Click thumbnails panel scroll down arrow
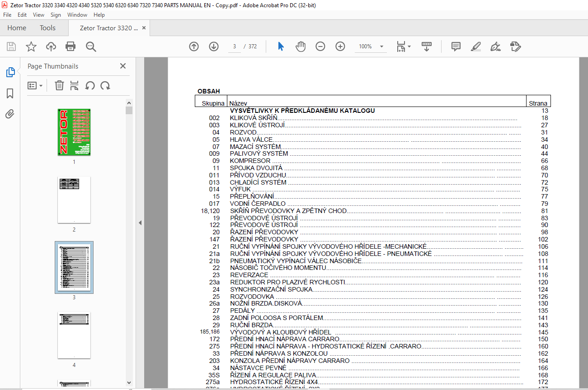588x390 pixels. click(x=129, y=382)
